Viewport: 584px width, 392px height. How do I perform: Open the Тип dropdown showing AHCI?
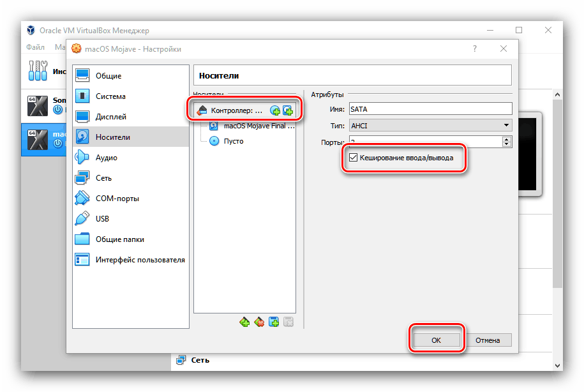pyautogui.click(x=431, y=126)
